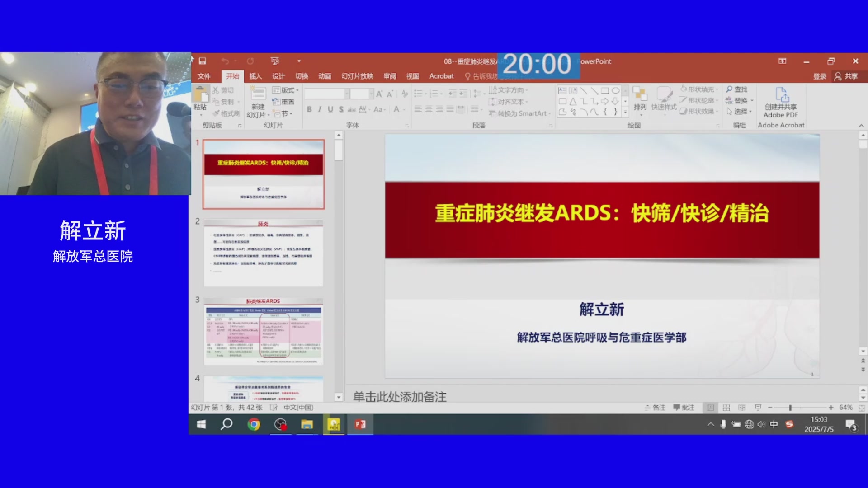Select slide 3 thumbnail 肺炎继发ARDS
This screenshot has width=868, height=488.
pyautogui.click(x=263, y=332)
